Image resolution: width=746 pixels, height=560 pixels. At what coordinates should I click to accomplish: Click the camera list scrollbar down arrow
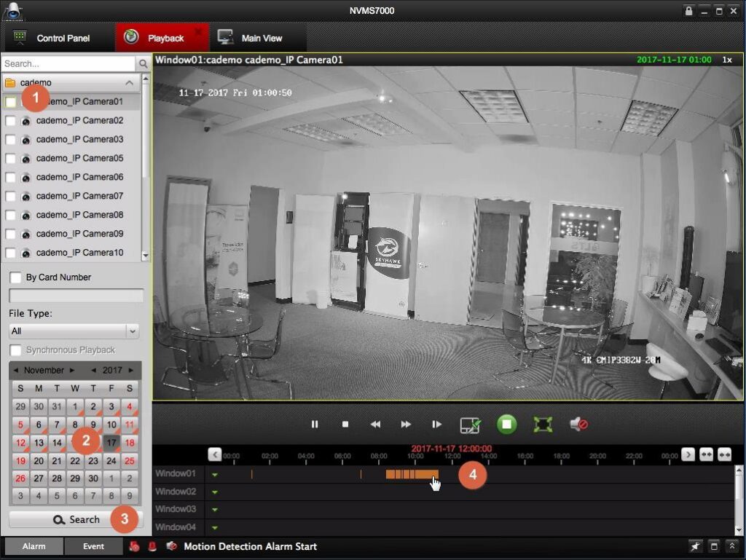(x=146, y=256)
